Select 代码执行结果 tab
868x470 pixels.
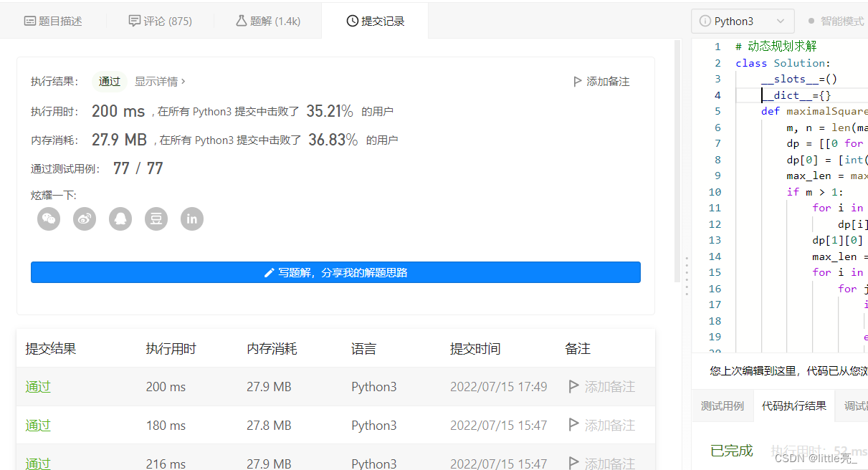click(x=793, y=406)
